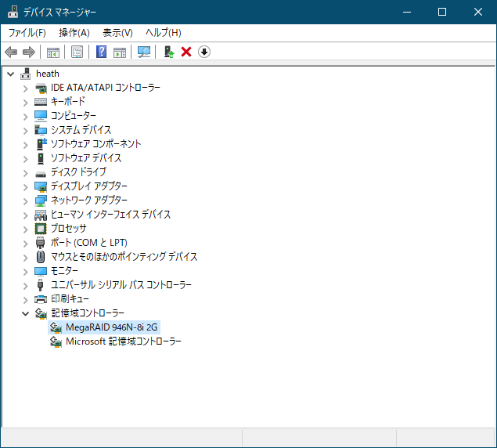Expand IDE ATA/ATAPI コントローラー category

coord(26,89)
